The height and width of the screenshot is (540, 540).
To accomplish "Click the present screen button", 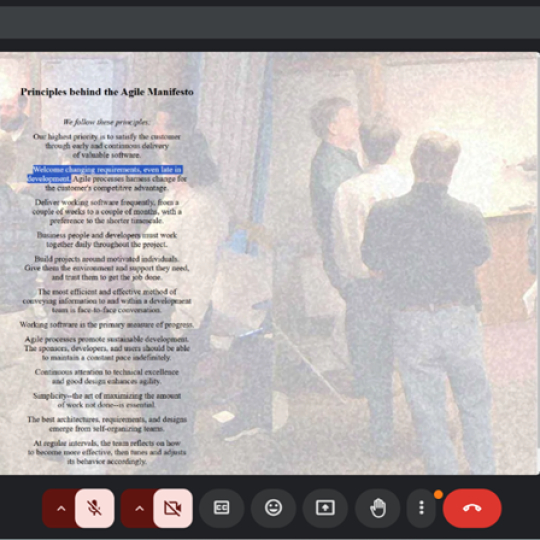I will (x=325, y=508).
